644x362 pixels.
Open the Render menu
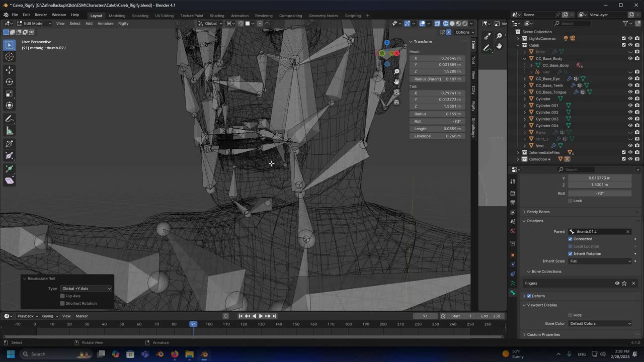[x=41, y=15]
